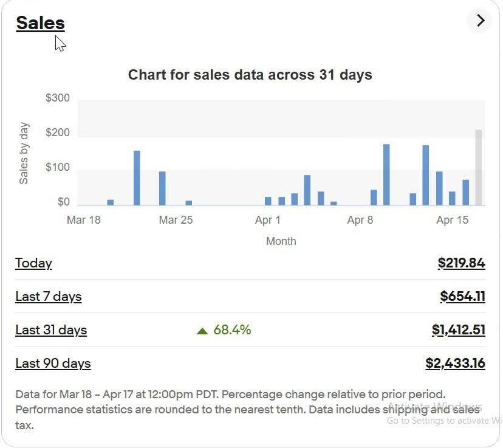Open the $2,433.16 sales amount
This screenshot has height=448, width=503.
click(455, 364)
